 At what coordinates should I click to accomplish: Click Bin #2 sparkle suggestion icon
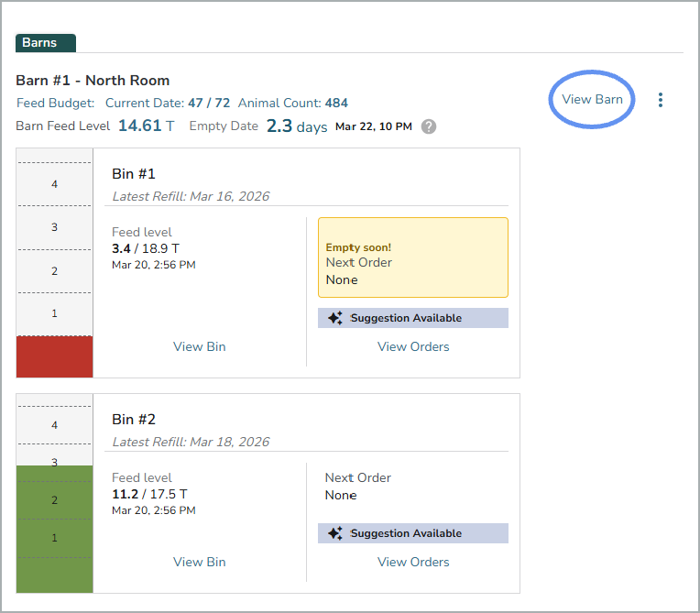(335, 533)
